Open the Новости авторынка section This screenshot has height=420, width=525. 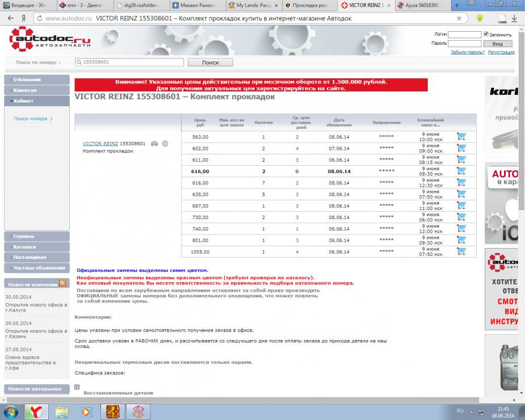(37, 389)
